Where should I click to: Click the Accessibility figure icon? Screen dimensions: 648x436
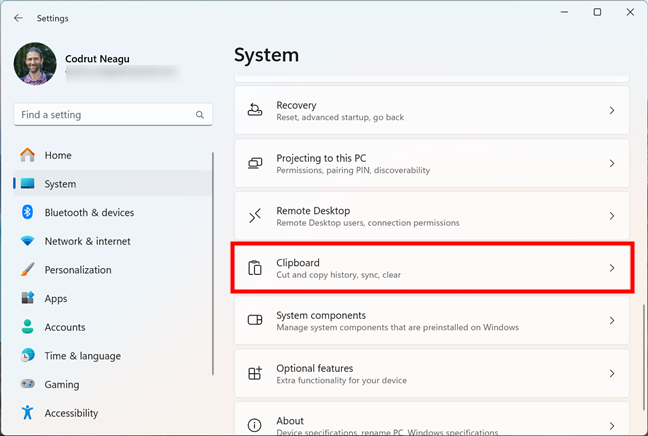click(x=28, y=412)
